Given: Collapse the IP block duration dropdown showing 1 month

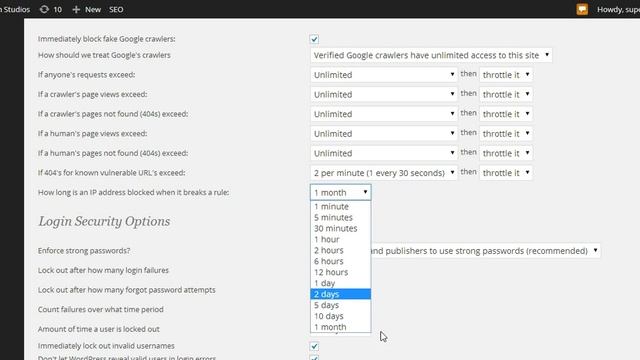Looking at the screenshot, I should click(341, 192).
